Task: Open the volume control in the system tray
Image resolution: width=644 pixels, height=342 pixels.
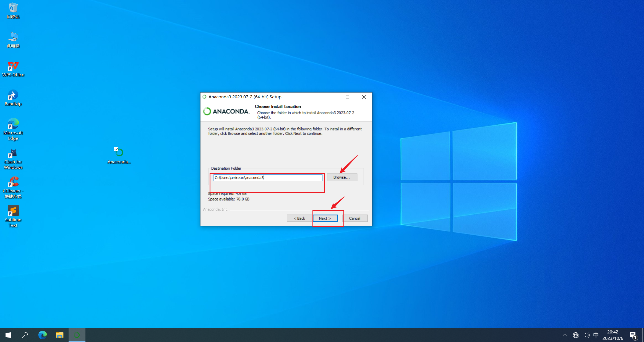Action: (586, 335)
